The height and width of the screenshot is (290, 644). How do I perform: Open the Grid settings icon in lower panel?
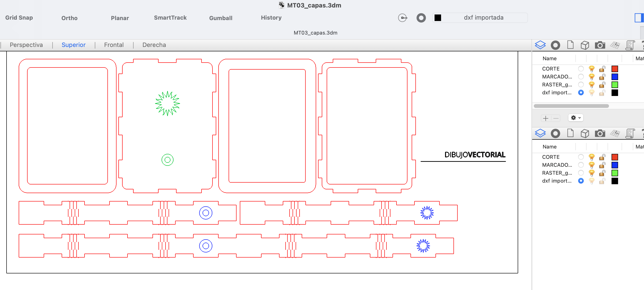pyautogui.click(x=615, y=133)
